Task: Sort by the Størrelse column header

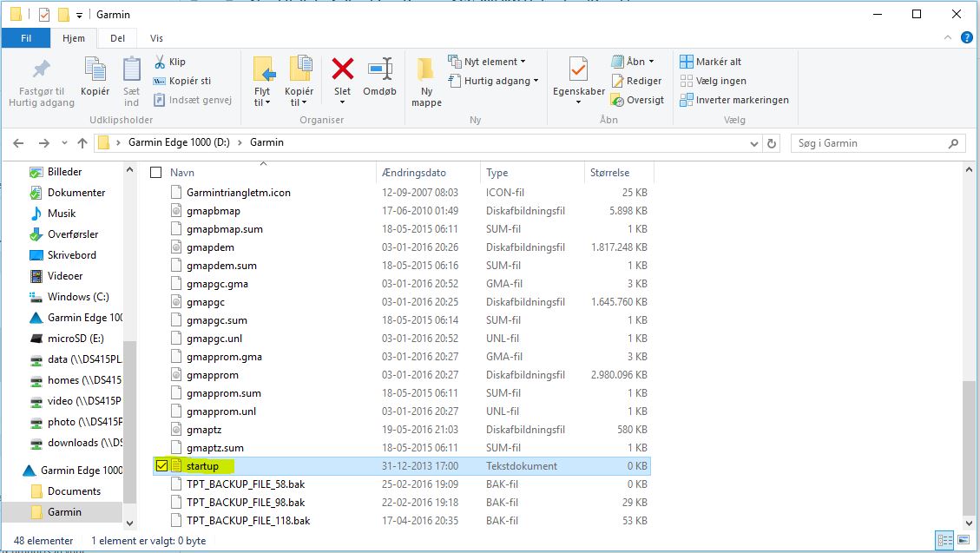Action: pos(619,173)
